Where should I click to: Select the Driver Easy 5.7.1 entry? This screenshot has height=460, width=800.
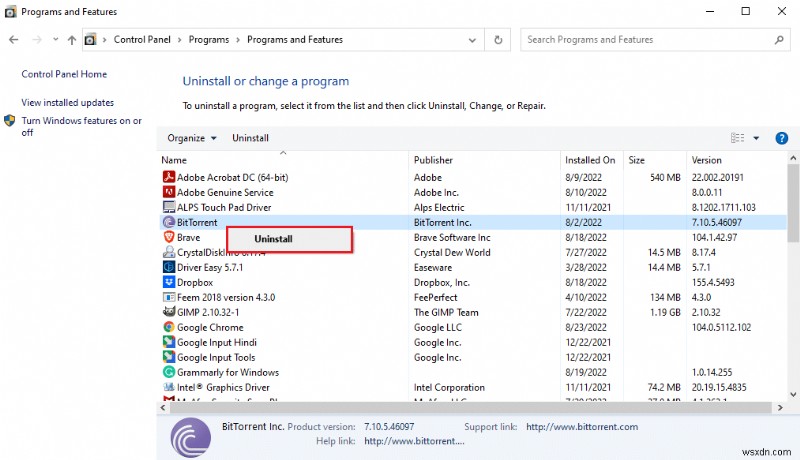coord(210,268)
